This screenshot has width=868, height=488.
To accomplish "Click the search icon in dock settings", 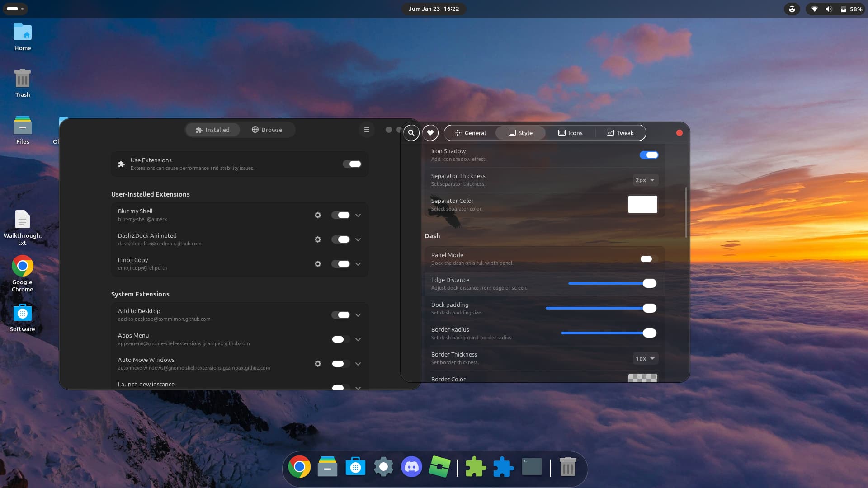I will click(x=411, y=133).
